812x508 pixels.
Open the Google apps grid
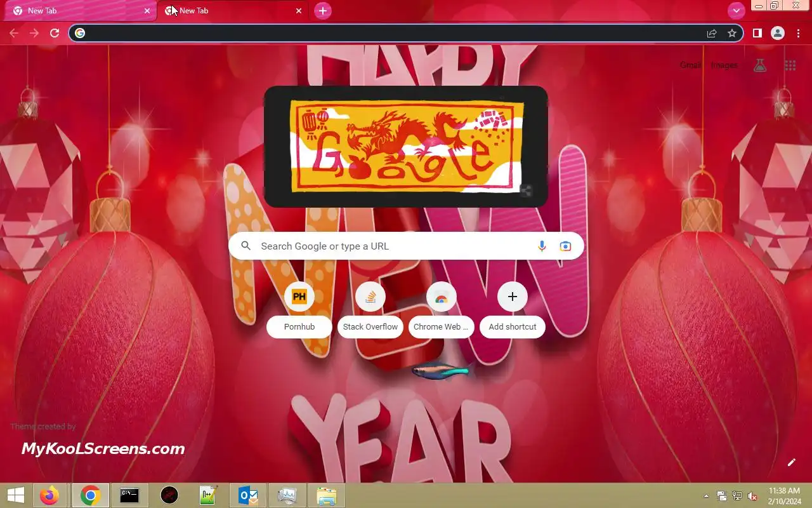(x=790, y=65)
